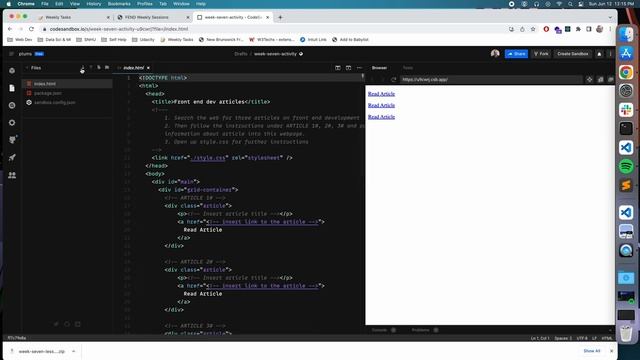Viewport: 640px width, 360px height.
Task: Open the header more options dots
Action: click(611, 54)
